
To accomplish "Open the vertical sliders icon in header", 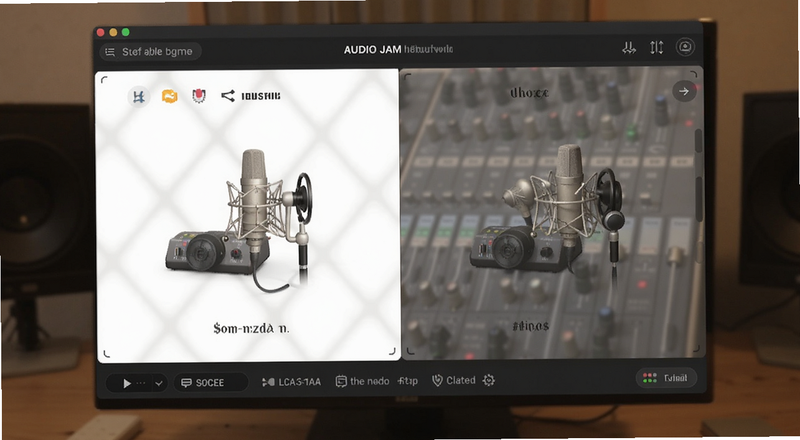I will [x=657, y=48].
